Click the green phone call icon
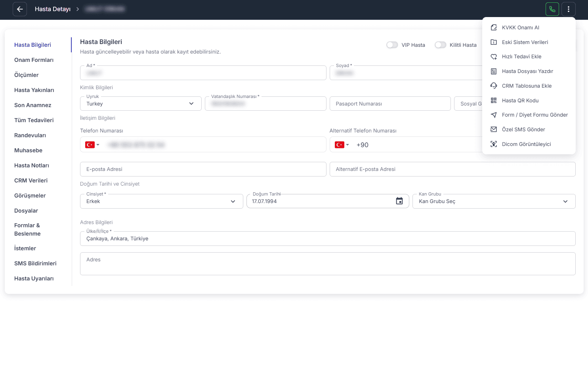This screenshot has width=588, height=376. pyautogui.click(x=552, y=9)
